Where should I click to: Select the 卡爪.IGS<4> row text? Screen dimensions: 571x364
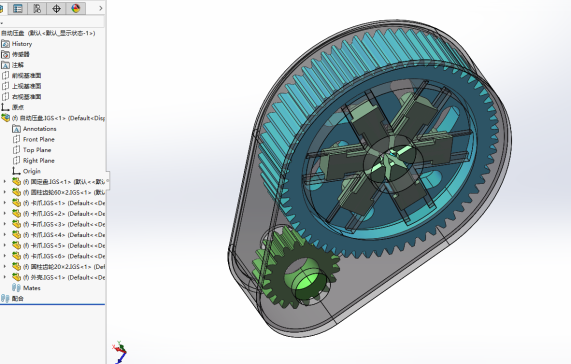click(64, 234)
